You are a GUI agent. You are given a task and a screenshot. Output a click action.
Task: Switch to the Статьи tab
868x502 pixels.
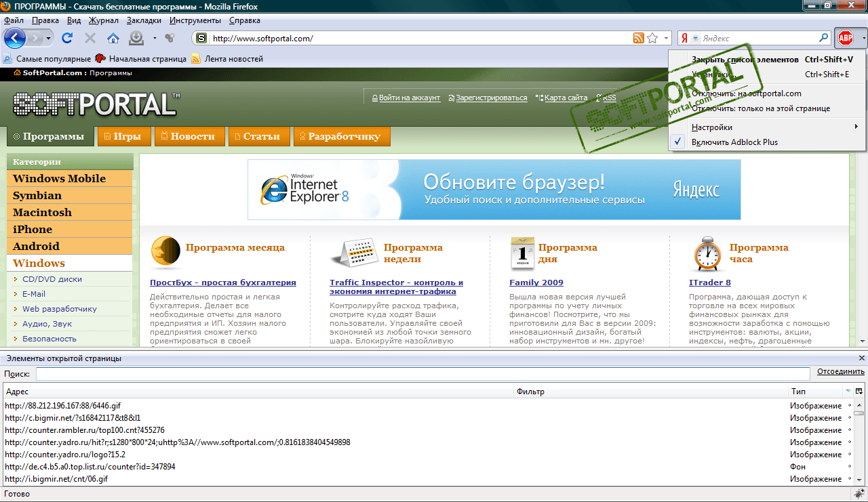[x=259, y=136]
